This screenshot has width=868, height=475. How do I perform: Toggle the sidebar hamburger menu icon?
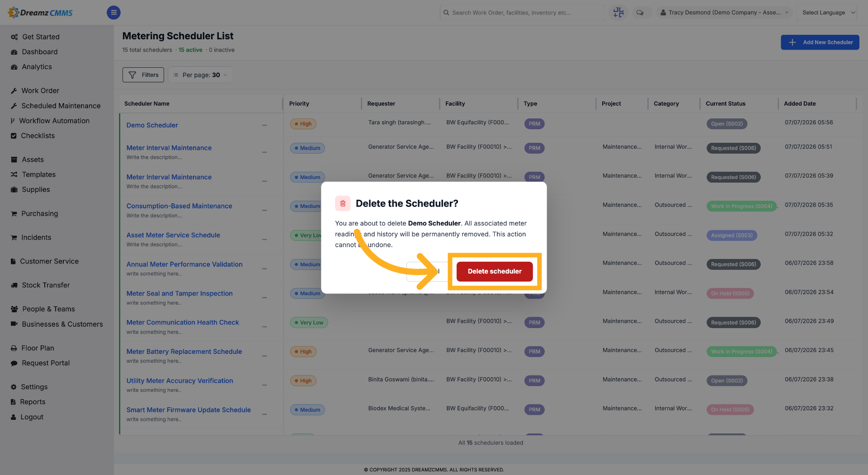113,13
